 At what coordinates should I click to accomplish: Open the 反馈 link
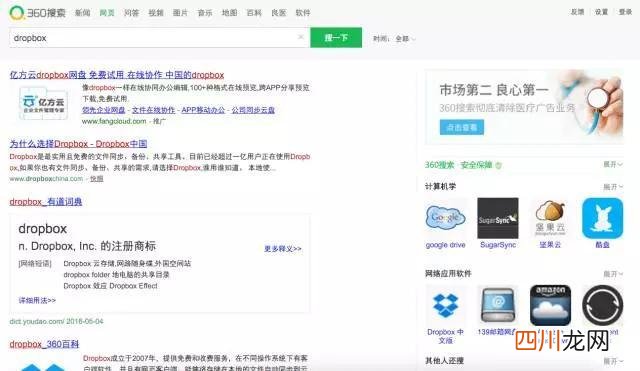click(x=577, y=12)
